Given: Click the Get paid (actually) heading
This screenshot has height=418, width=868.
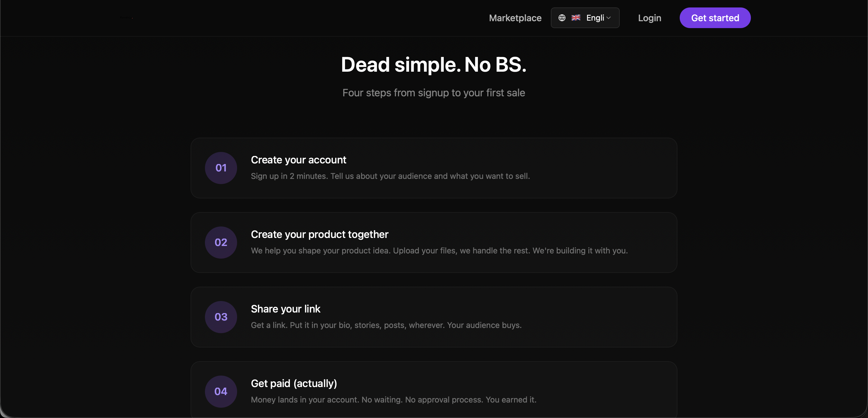Looking at the screenshot, I should 294,383.
